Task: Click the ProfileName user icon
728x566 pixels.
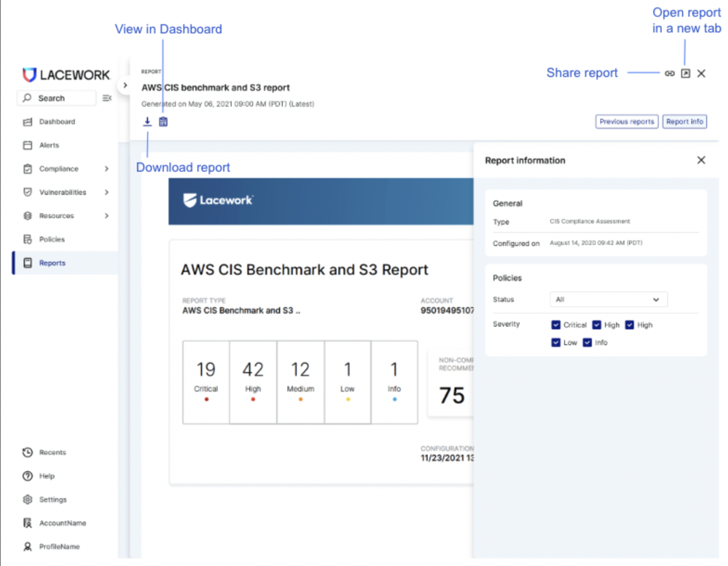Action: click(28, 547)
